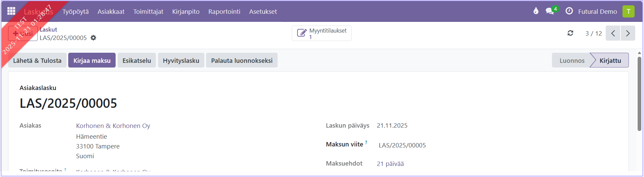
Task: Open the gear actions menu beside LAS/2025/00005
Action: pos(93,38)
